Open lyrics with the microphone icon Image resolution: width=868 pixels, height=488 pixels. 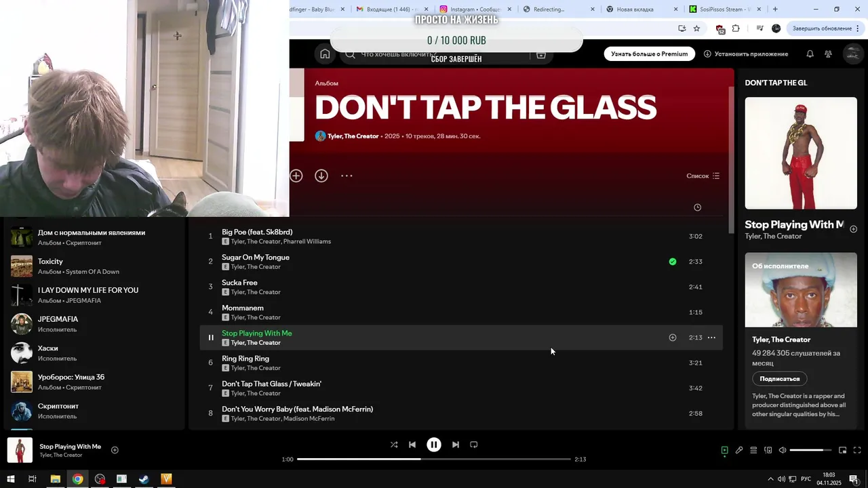click(739, 450)
